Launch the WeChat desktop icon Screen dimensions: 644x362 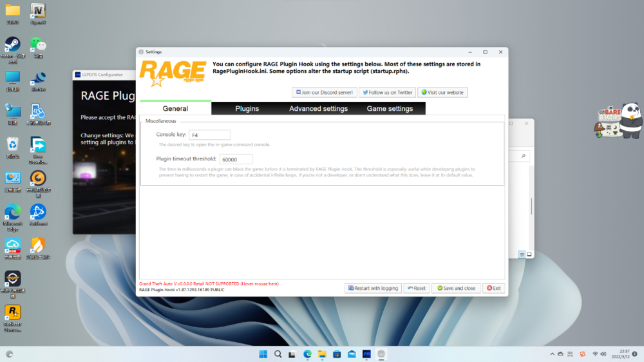coord(38,44)
